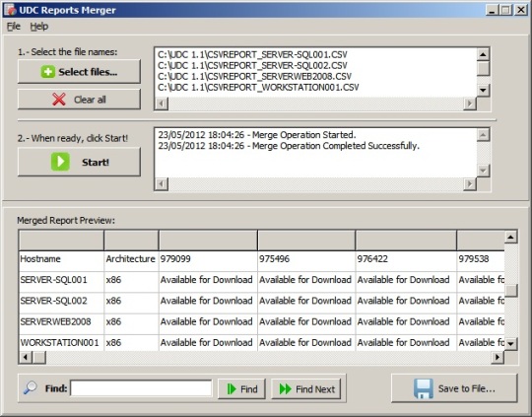Click file list scroll right arrow

[470, 104]
